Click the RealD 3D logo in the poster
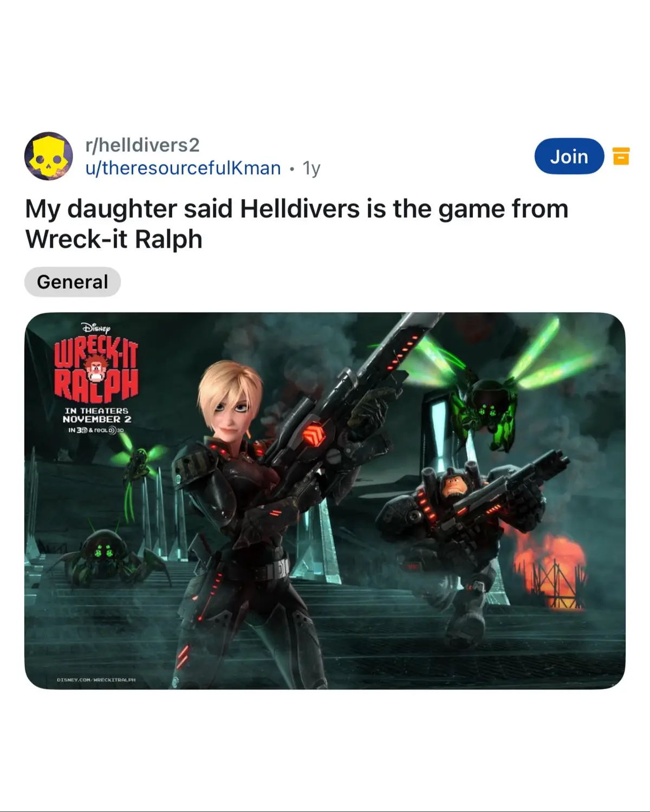Image resolution: width=650 pixels, height=812 pixels. tap(106, 430)
